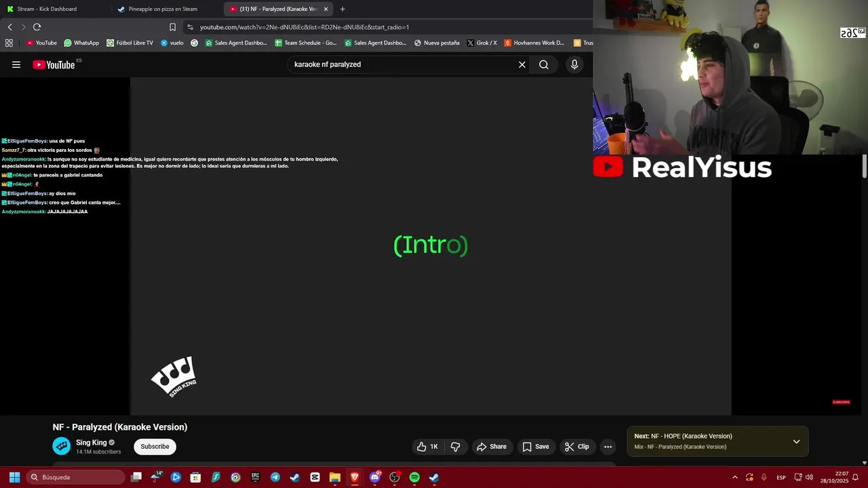
Task: Click the Windows Búsqueda search box
Action: click(x=76, y=477)
